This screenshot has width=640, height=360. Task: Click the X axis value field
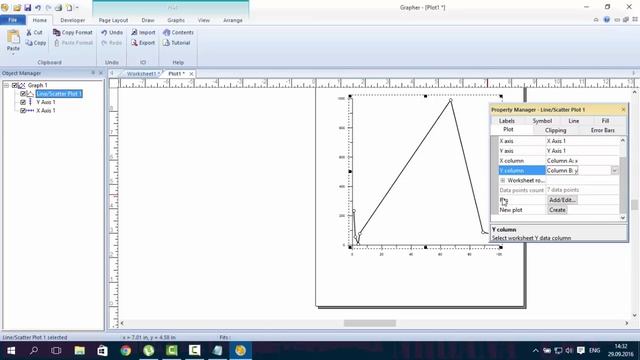582,141
